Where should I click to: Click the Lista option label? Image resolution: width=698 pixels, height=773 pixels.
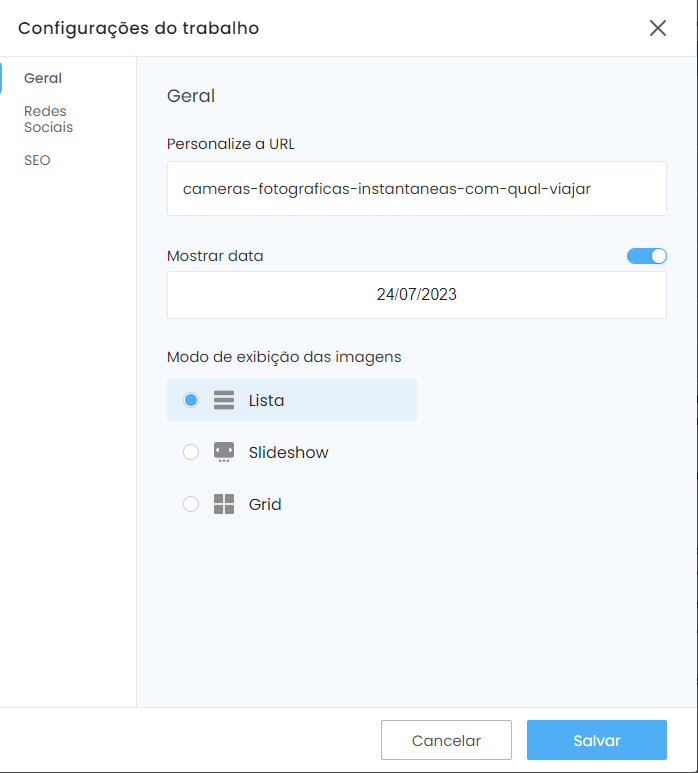266,400
